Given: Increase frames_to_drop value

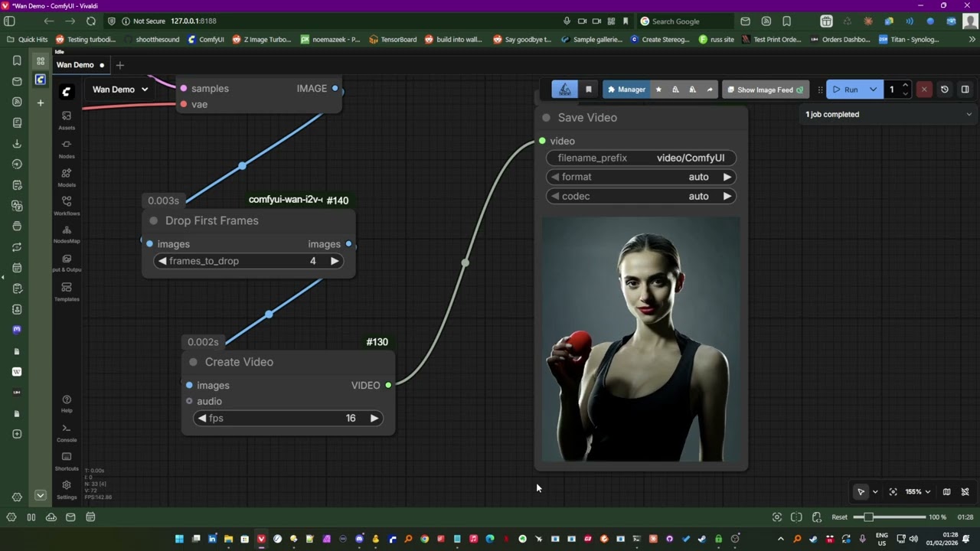Looking at the screenshot, I should pos(335,262).
